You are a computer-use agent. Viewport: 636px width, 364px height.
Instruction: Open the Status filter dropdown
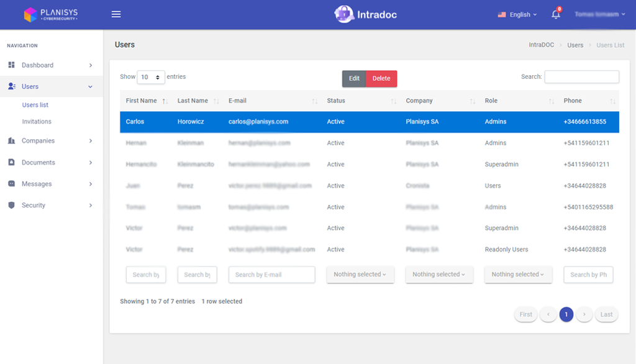tap(360, 275)
